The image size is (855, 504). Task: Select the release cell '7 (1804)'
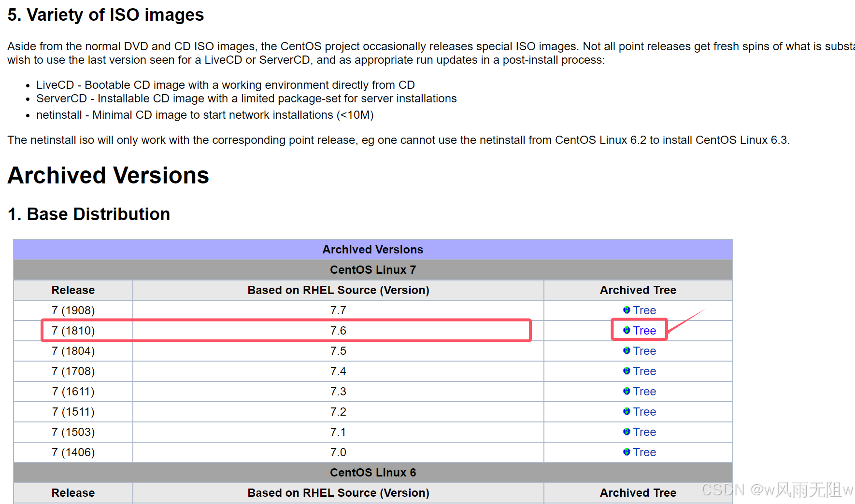73,351
